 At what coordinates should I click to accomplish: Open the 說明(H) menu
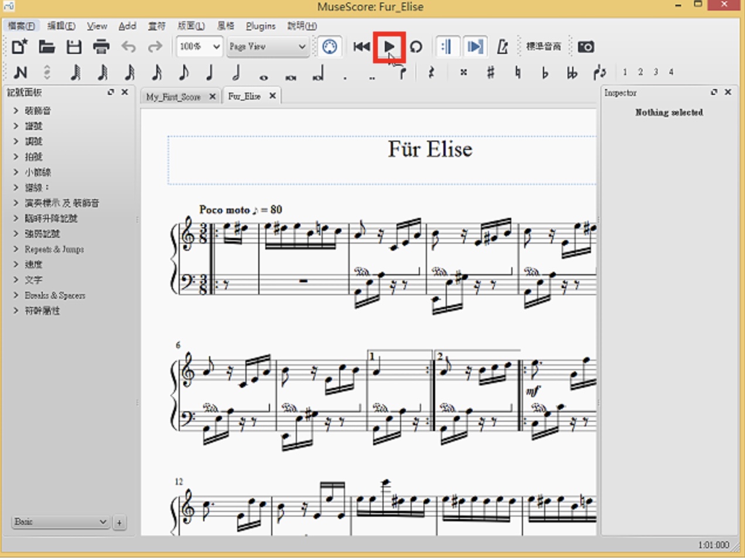302,26
